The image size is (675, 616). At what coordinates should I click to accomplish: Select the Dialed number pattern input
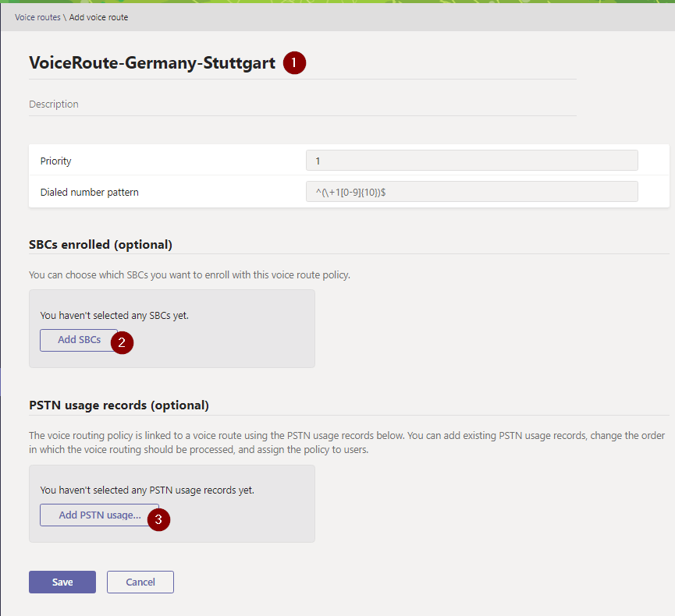coord(471,192)
